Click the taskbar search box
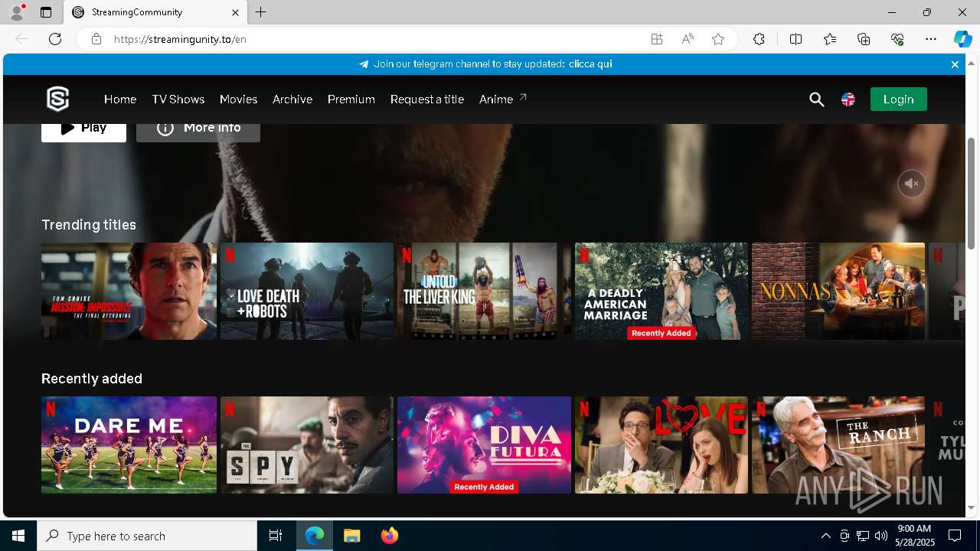The width and height of the screenshot is (980, 551). 147,536
